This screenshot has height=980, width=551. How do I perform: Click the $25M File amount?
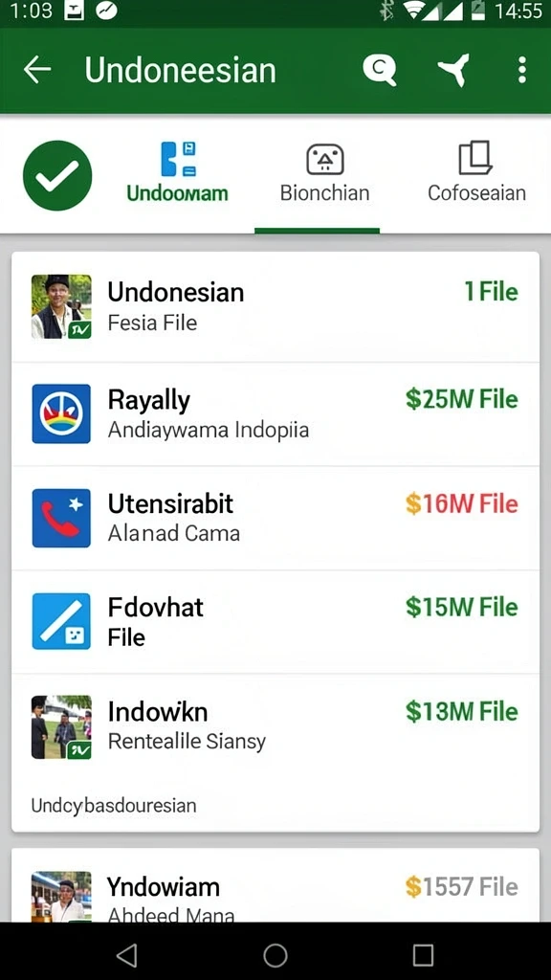[x=462, y=399]
